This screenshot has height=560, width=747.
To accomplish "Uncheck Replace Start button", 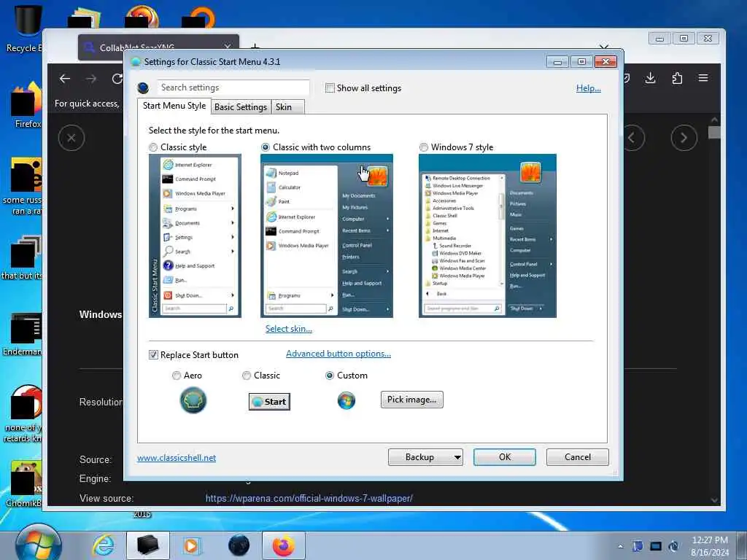I will click(x=153, y=355).
